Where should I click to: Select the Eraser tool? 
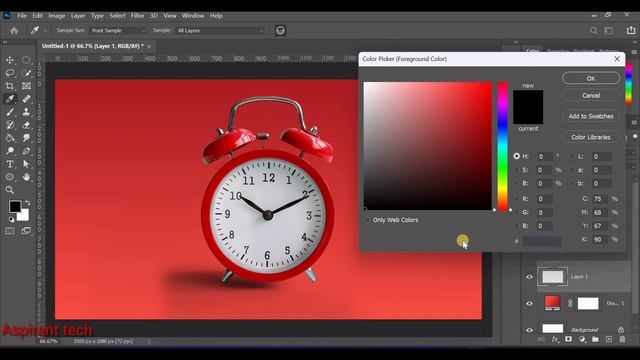pyautogui.click(x=26, y=125)
